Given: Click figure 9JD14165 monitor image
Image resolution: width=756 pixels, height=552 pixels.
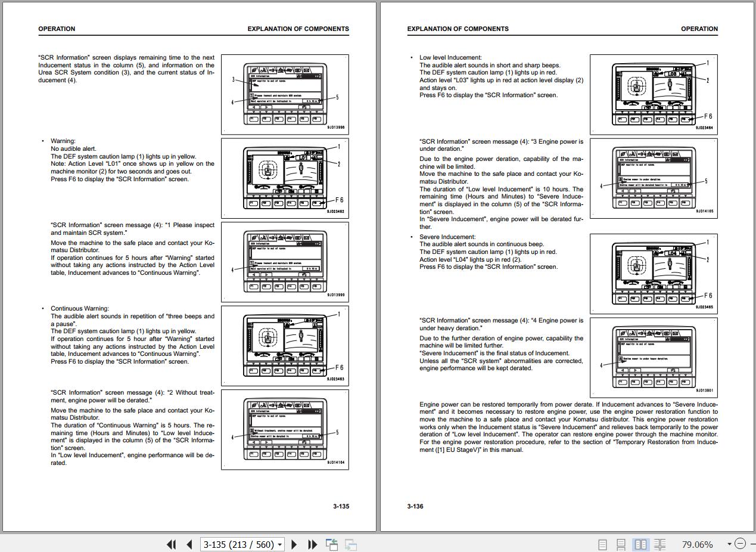Looking at the screenshot, I should pos(654,178).
